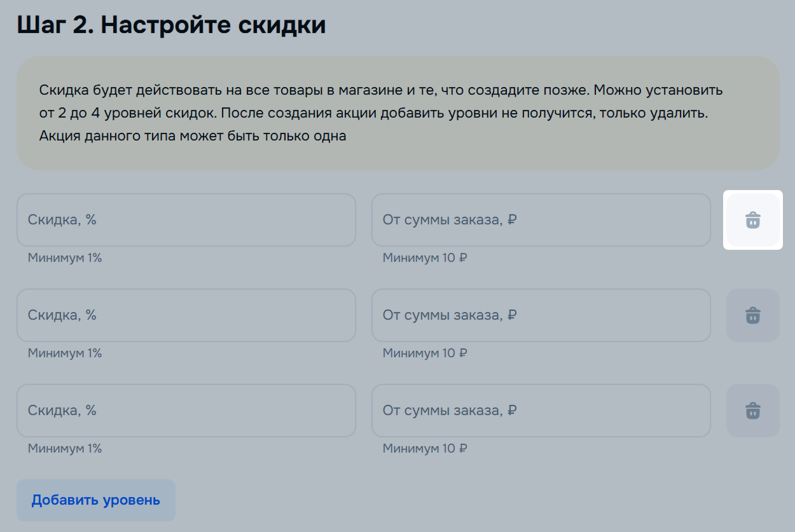Click the first 'Скидка, %' field
Image resolution: width=795 pixels, height=532 pixels.
coord(186,220)
